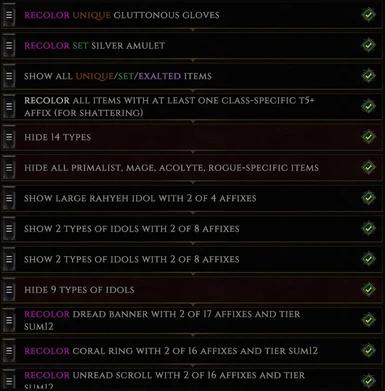Click drag handle of Show All Unique/Set/Exalted rule
This screenshot has width=385, height=391.
(x=9, y=76)
